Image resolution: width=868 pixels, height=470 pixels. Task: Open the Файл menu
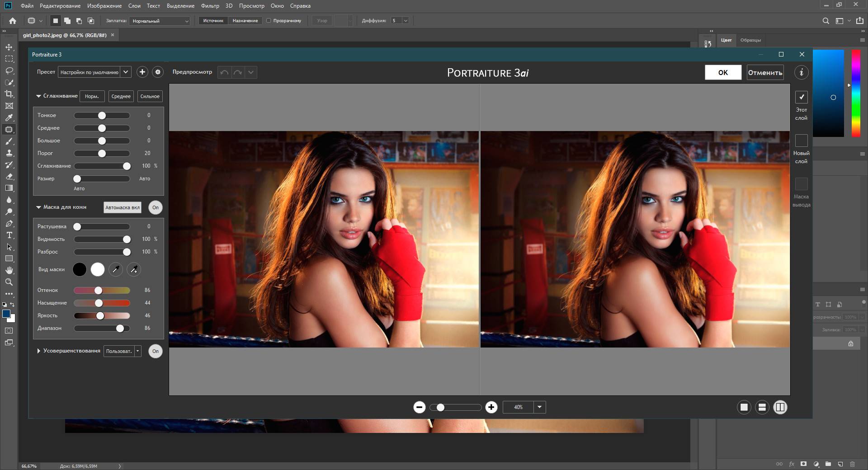[x=27, y=6]
